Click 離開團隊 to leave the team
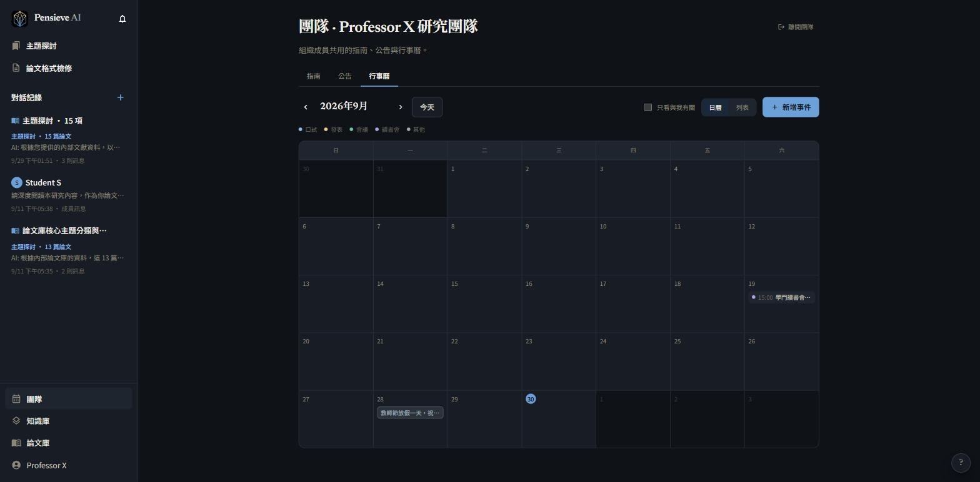The image size is (980, 482). coord(796,27)
